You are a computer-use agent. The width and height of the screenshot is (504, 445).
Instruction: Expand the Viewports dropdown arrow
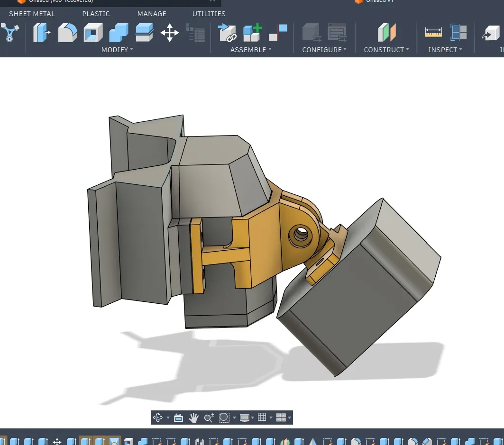289,418
